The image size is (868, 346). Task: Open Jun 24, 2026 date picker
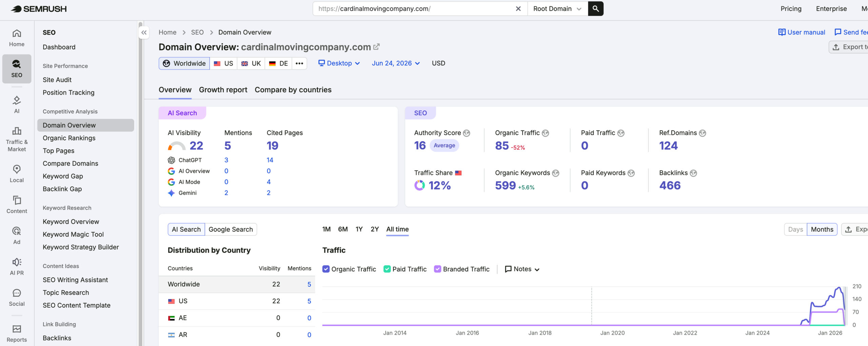tap(396, 63)
